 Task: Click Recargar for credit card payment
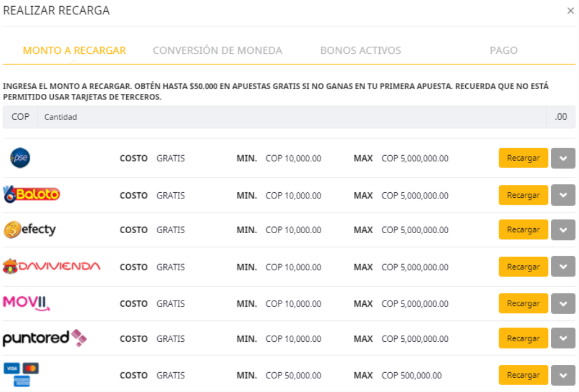[523, 375]
